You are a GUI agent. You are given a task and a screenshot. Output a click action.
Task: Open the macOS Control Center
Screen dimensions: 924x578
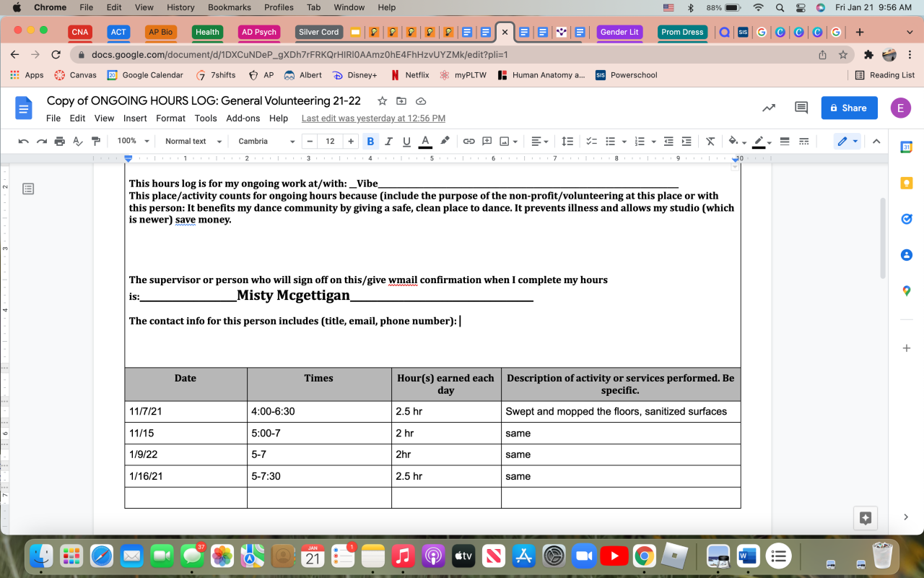pyautogui.click(x=801, y=7)
